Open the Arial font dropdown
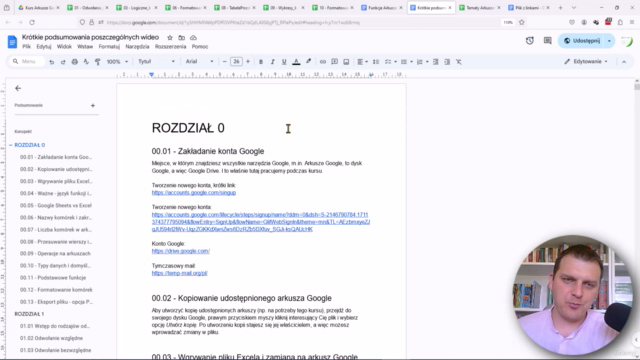This screenshot has width=640, height=360. pyautogui.click(x=200, y=62)
